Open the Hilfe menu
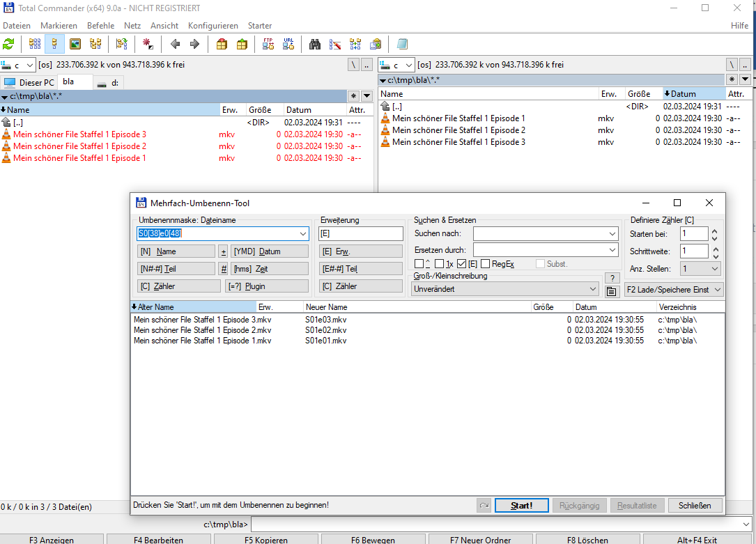The width and height of the screenshot is (756, 544). tap(739, 26)
